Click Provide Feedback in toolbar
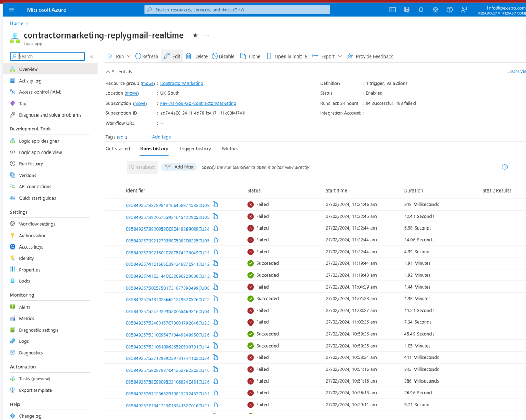The image size is (526, 420). [x=370, y=56]
